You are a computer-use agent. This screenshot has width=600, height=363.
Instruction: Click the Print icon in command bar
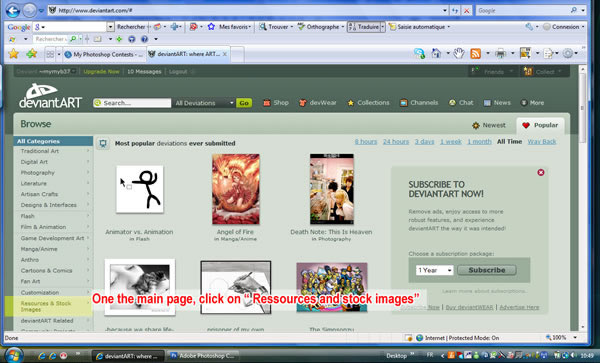(500, 54)
